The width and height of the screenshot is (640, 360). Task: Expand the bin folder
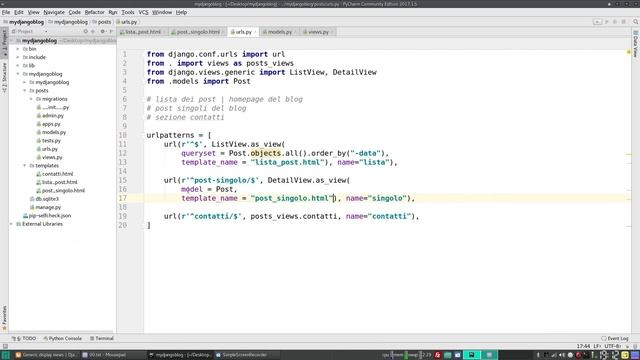(18, 49)
